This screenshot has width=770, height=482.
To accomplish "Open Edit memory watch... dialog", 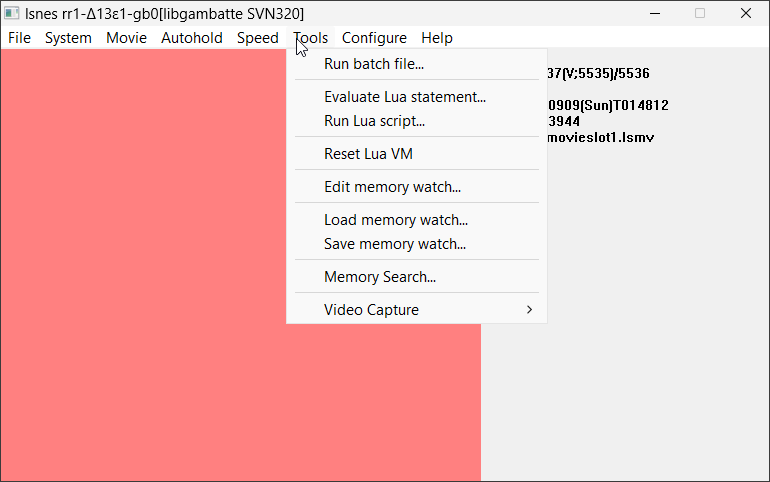I will tap(416, 187).
